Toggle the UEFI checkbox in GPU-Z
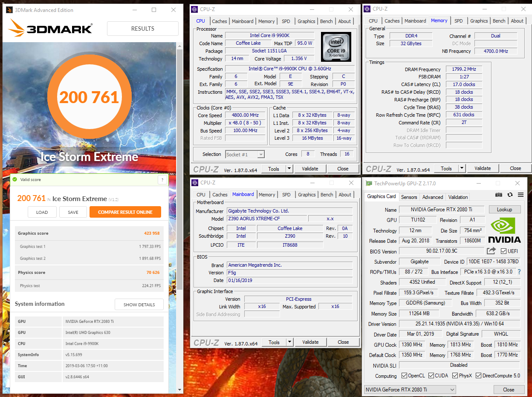 tap(503, 251)
